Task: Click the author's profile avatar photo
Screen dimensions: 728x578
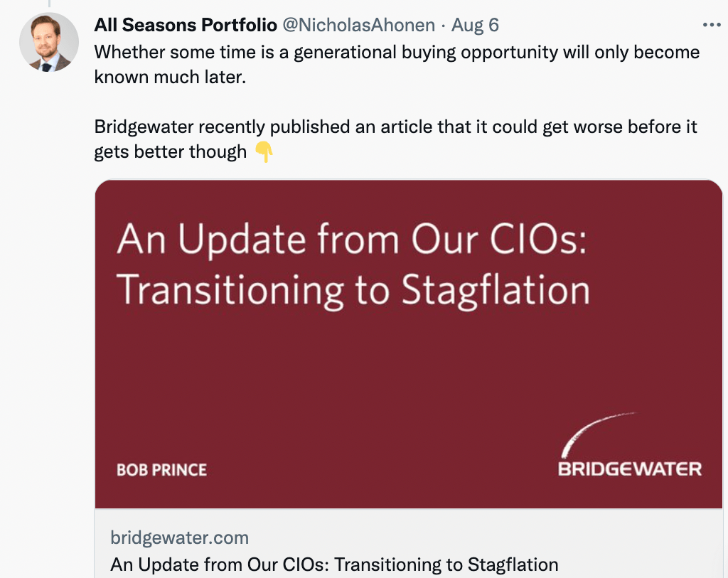Action: [49, 42]
